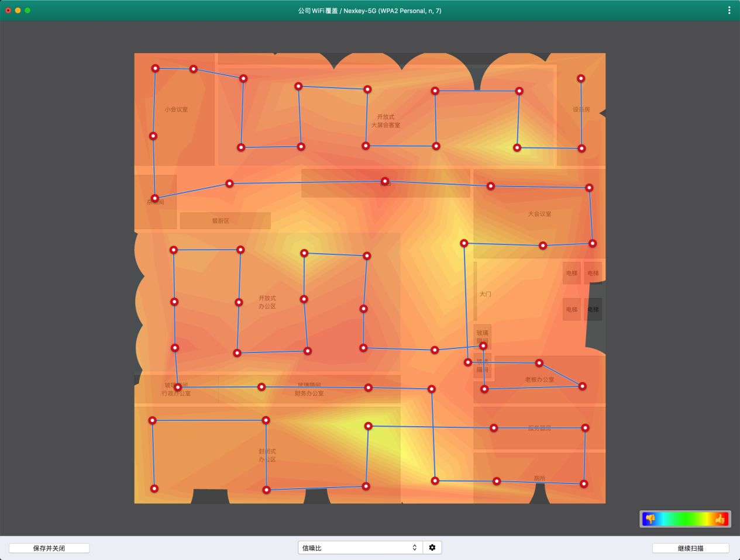Click the green zoom window button
The image size is (740, 560).
pyautogui.click(x=27, y=11)
